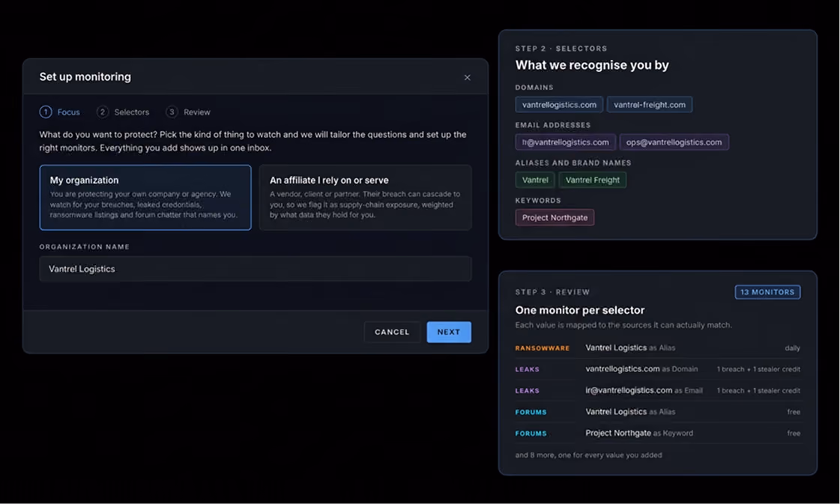The width and height of the screenshot is (840, 504).
Task: Select the ir@vantrellogistics.com email chip
Action: point(565,142)
